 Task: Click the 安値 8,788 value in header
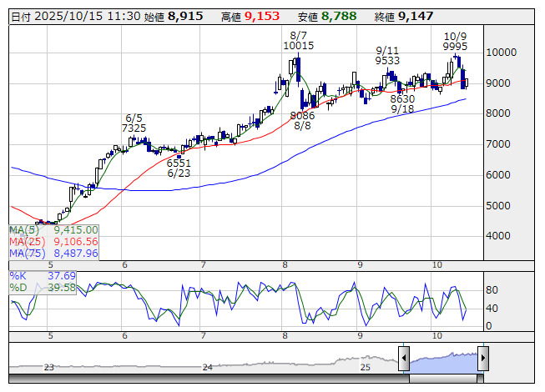(338, 16)
